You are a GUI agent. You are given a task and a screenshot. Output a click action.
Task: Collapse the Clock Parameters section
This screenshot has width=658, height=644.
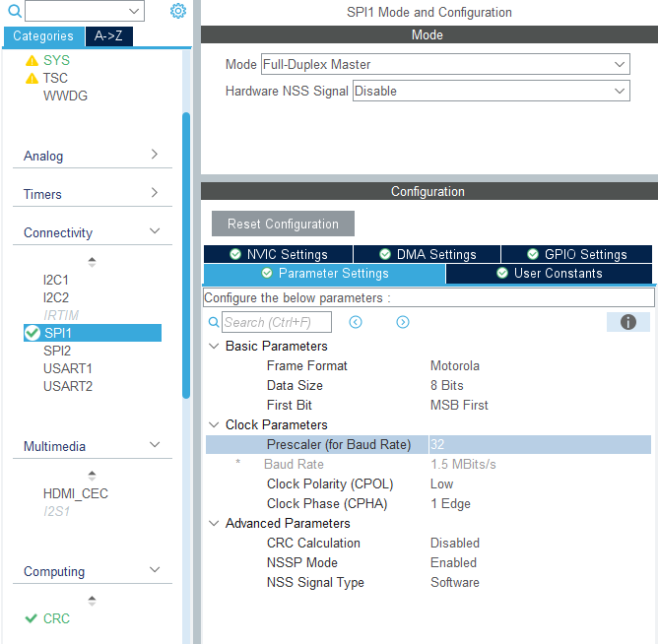pyautogui.click(x=215, y=425)
